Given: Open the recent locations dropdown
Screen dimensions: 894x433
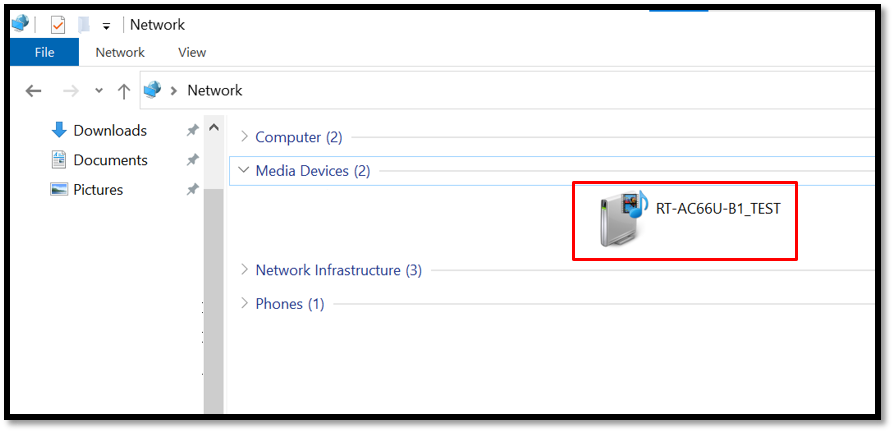Looking at the screenshot, I should pos(98,91).
